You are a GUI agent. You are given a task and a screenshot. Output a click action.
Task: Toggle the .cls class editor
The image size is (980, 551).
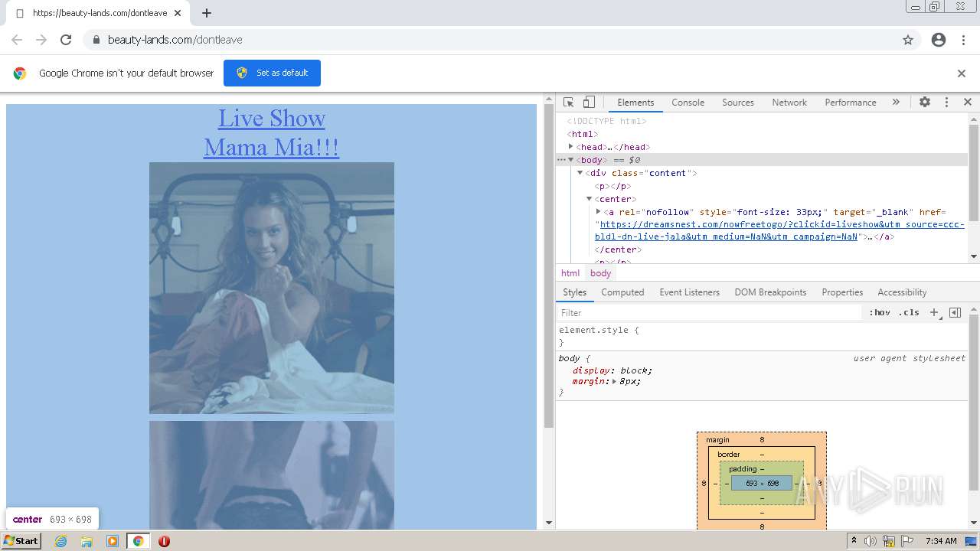[909, 312]
